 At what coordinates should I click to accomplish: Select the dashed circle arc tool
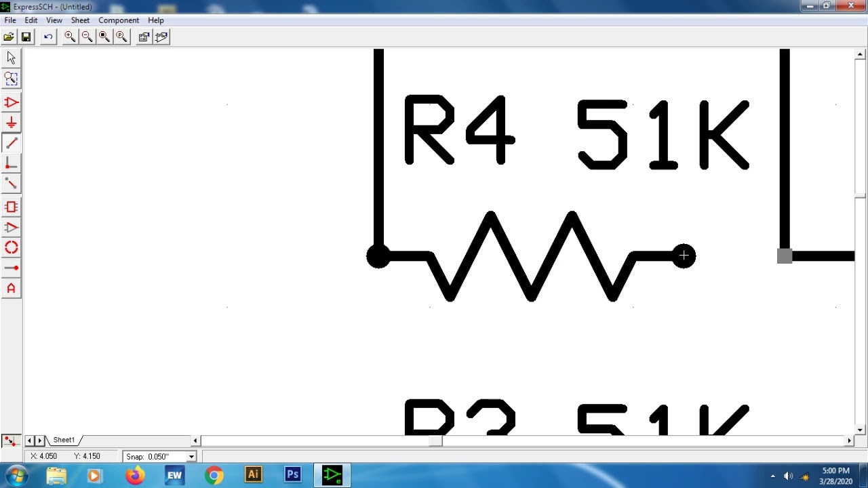click(x=11, y=248)
